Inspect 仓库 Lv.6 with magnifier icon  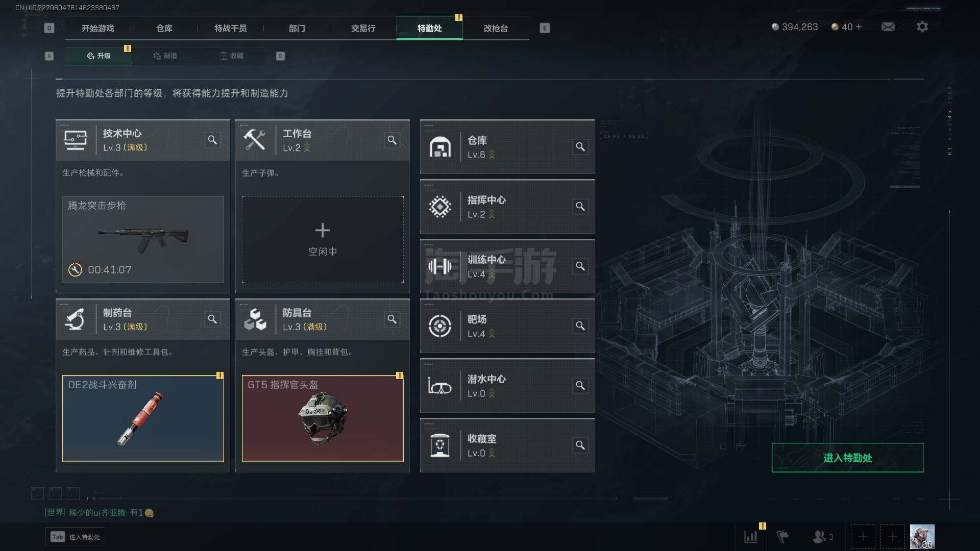click(x=580, y=147)
